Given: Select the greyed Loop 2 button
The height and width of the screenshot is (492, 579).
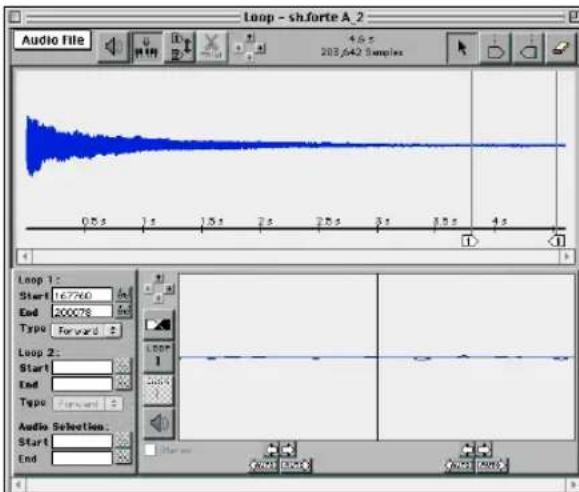Looking at the screenshot, I should click(158, 389).
